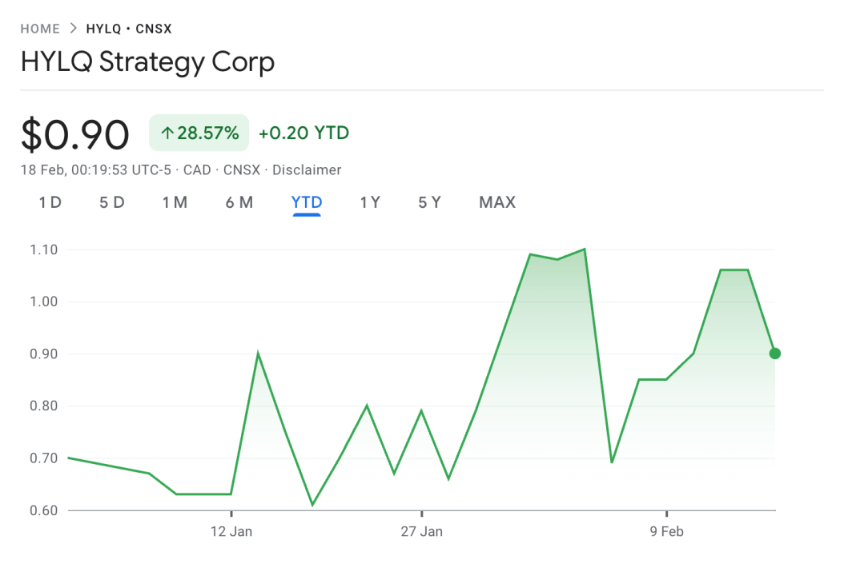Click the green endpoint dot on chart

click(x=775, y=353)
